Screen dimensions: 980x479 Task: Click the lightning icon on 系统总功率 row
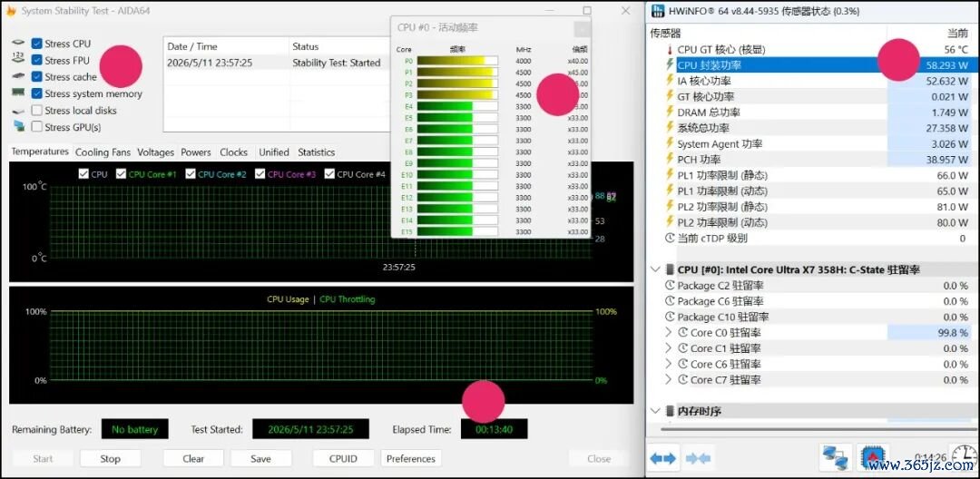tap(670, 128)
